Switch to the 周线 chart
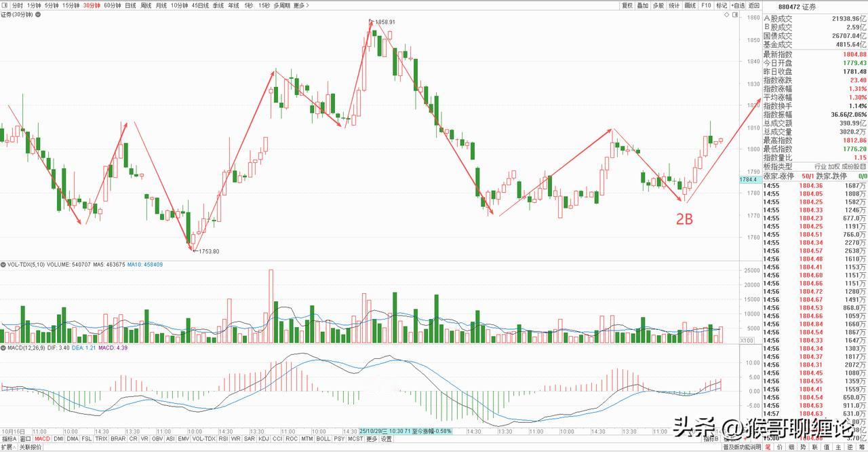 [x=146, y=5]
